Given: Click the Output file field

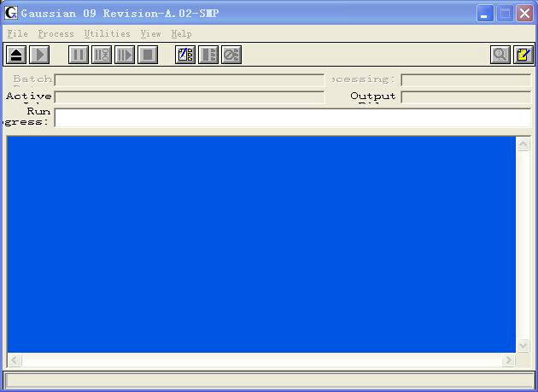Looking at the screenshot, I should (466, 97).
